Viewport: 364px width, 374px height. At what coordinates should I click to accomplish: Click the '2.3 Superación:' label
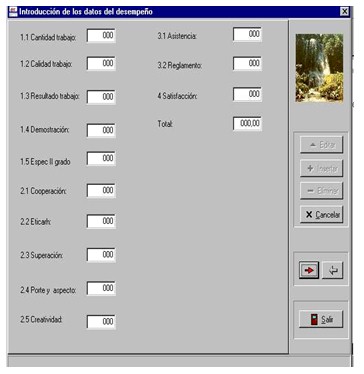(41, 255)
